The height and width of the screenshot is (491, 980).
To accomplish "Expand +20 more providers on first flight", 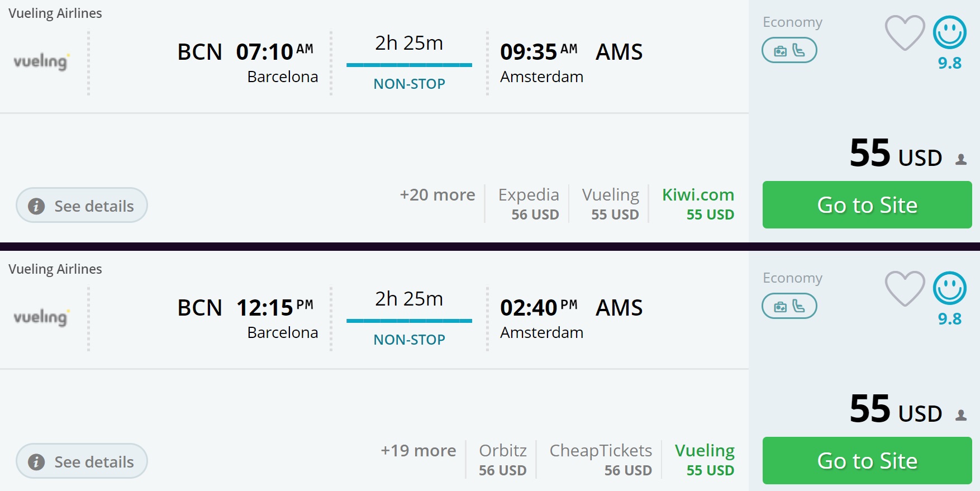I will point(437,195).
